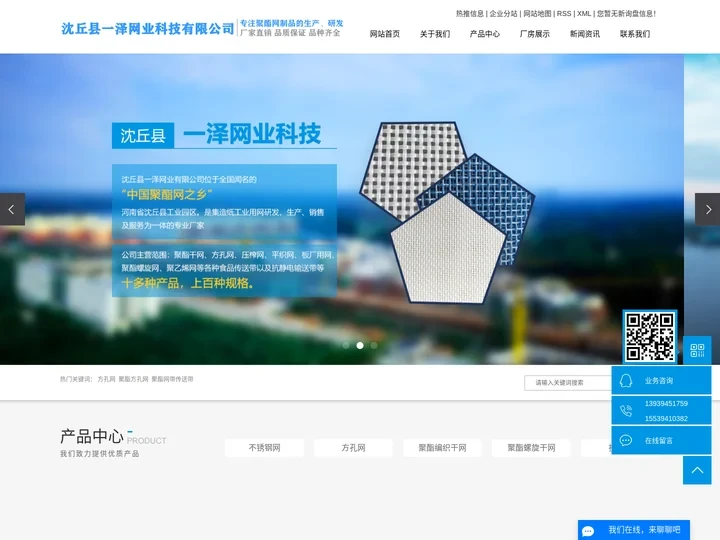Click the 热推信息 top link

pos(470,14)
